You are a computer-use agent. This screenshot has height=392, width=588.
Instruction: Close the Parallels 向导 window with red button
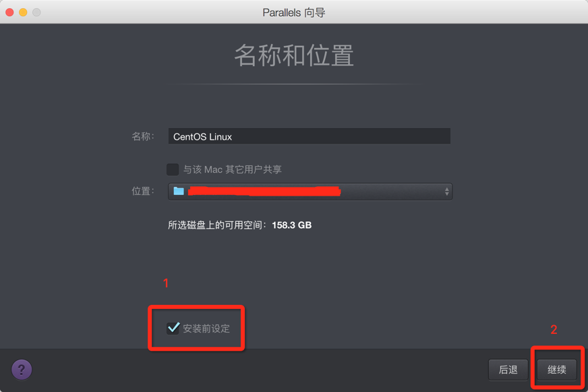(9, 12)
